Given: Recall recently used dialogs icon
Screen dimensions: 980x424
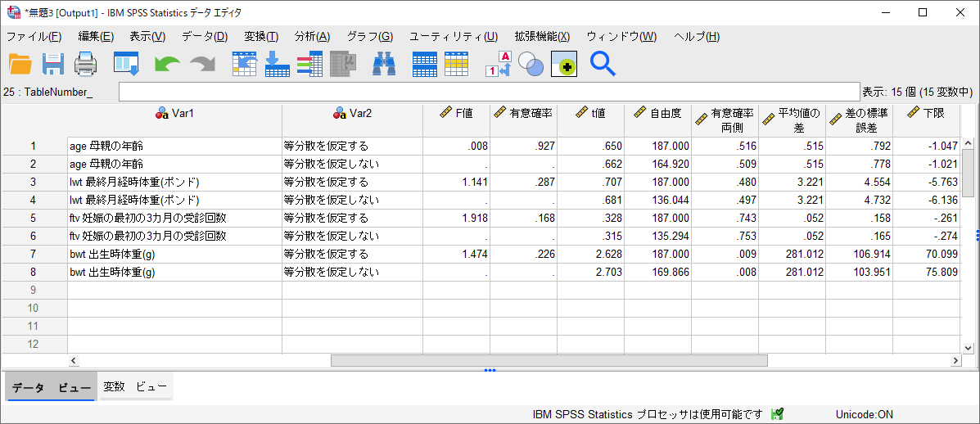Looking at the screenshot, I should pyautogui.click(x=125, y=64).
